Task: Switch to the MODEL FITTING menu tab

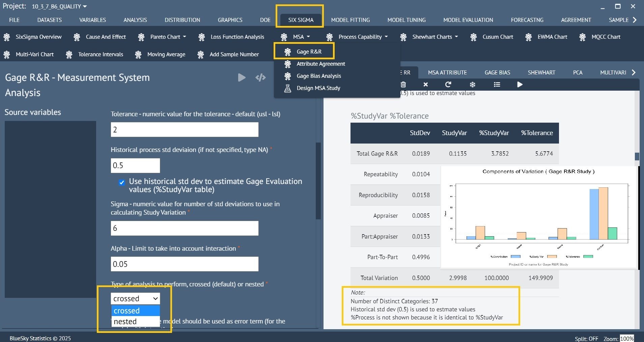Action: [350, 20]
